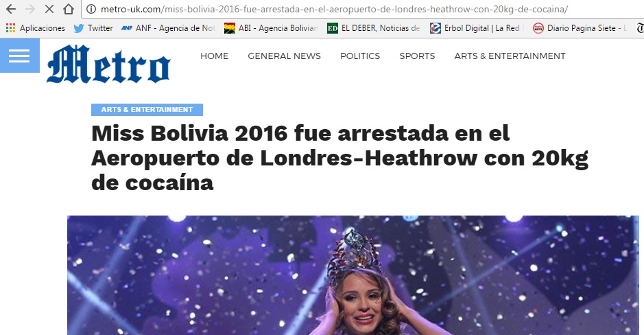
Task: Go back with the browser back arrow
Action: 11,9
